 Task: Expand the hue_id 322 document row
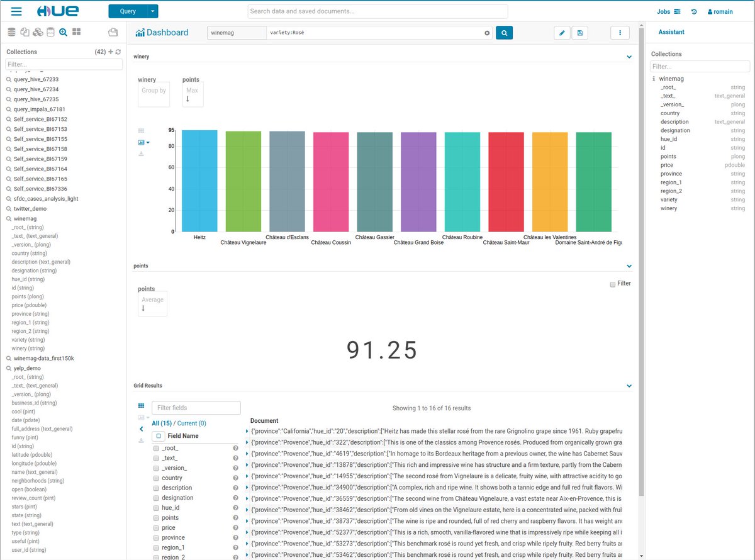pyautogui.click(x=247, y=442)
